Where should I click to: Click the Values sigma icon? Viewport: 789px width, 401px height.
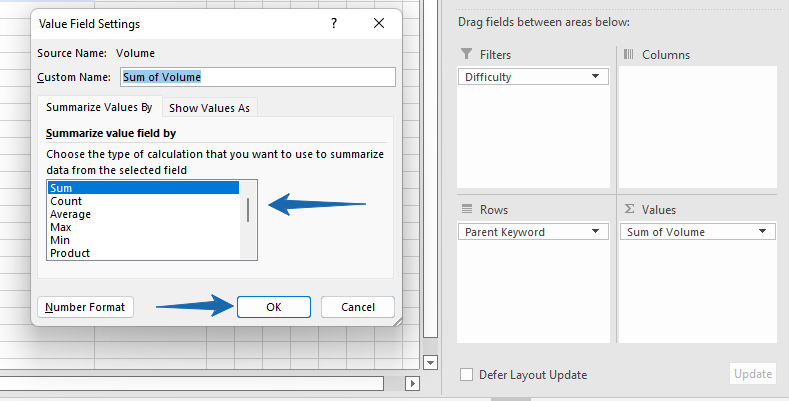[x=629, y=209]
